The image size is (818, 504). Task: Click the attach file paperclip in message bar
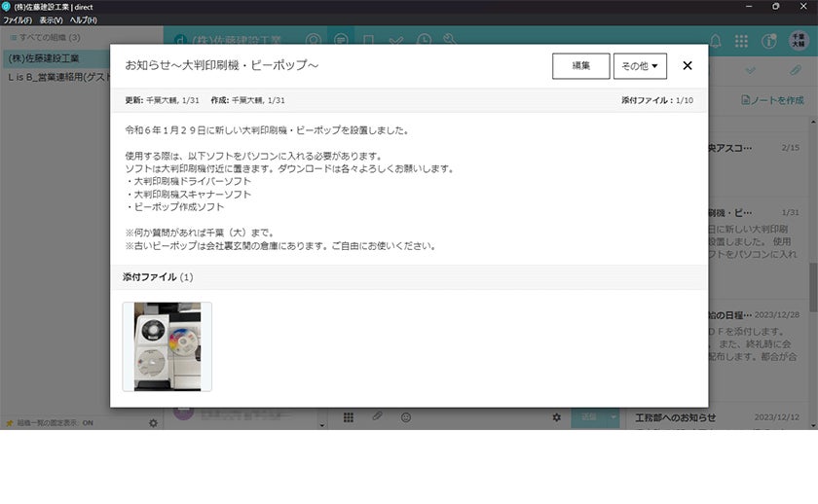coord(377,416)
